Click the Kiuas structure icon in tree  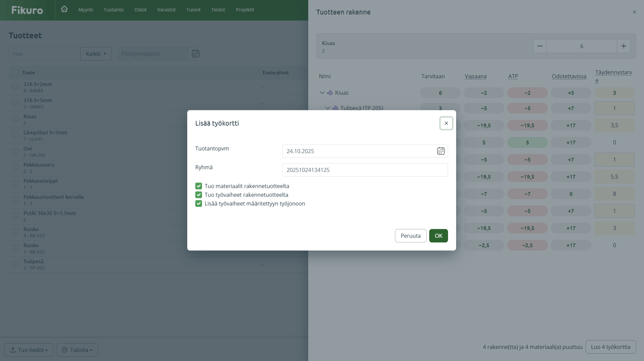pos(330,93)
